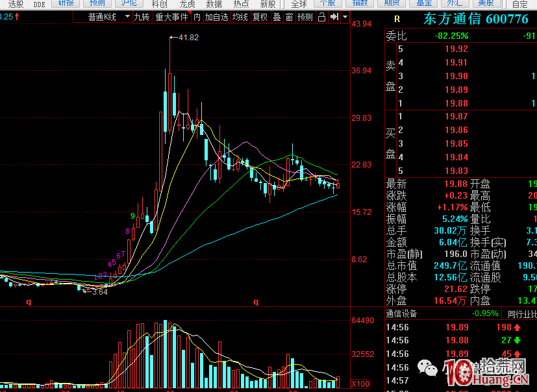
Task: Select the 新股 new stocks tab
Action: 268,4
